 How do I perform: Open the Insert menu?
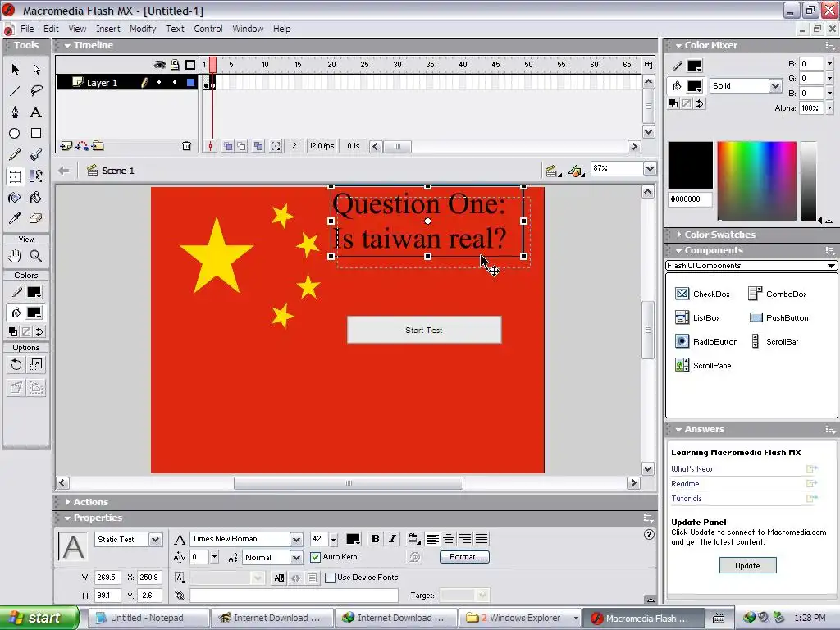coord(108,29)
